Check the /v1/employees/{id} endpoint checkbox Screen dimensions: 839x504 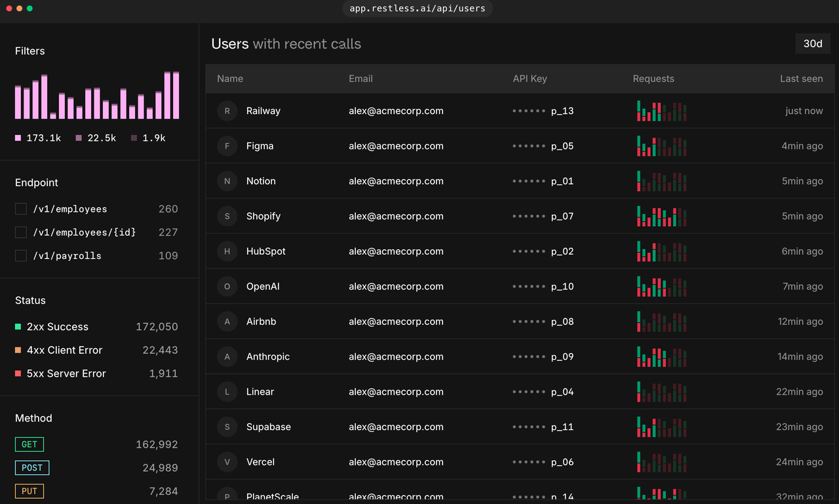pyautogui.click(x=21, y=232)
